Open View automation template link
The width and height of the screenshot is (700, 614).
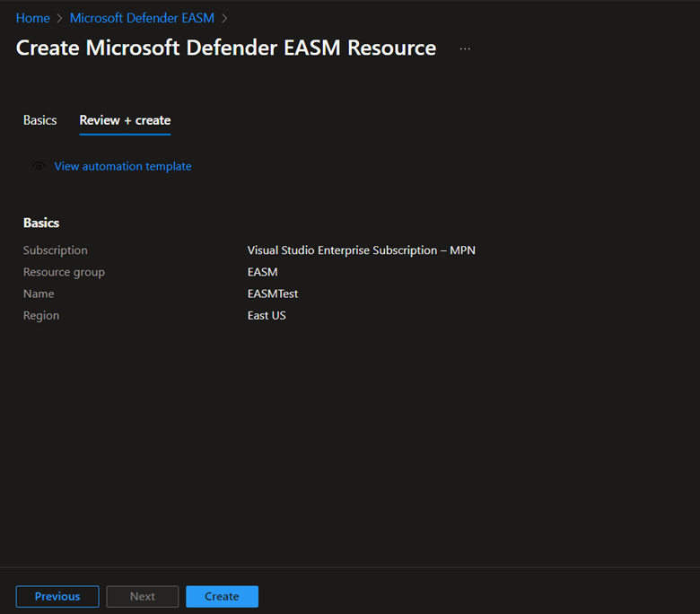(123, 166)
